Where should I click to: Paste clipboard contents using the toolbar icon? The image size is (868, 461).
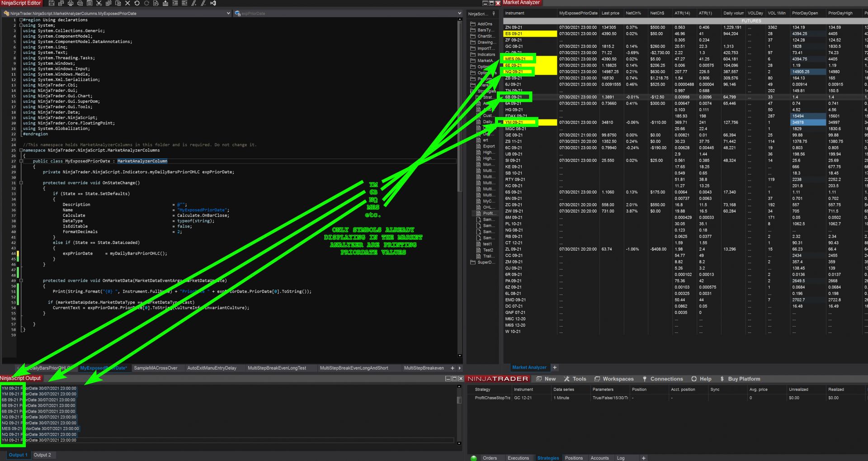click(118, 3)
